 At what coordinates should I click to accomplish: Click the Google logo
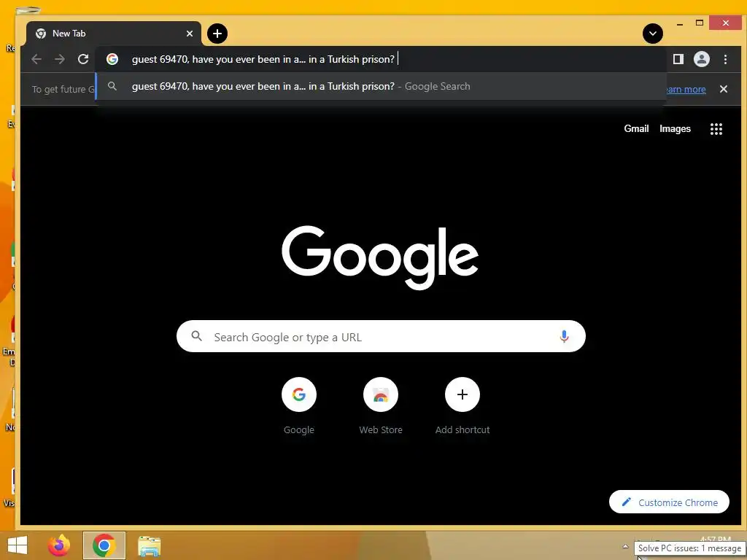point(380,257)
